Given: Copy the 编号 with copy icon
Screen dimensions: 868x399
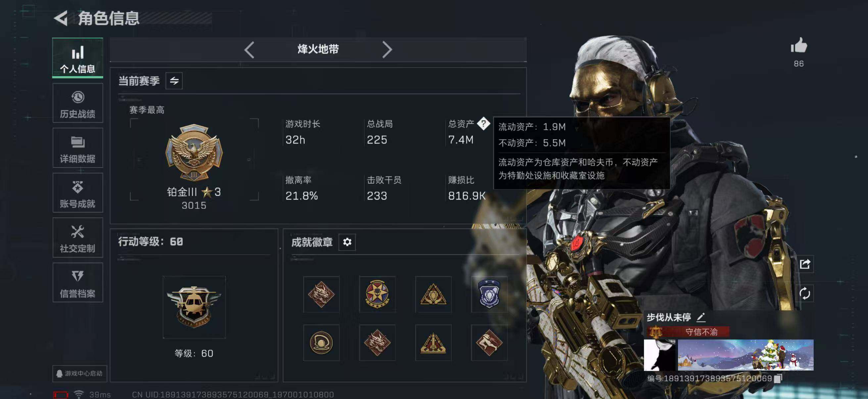Looking at the screenshot, I should tap(778, 378).
